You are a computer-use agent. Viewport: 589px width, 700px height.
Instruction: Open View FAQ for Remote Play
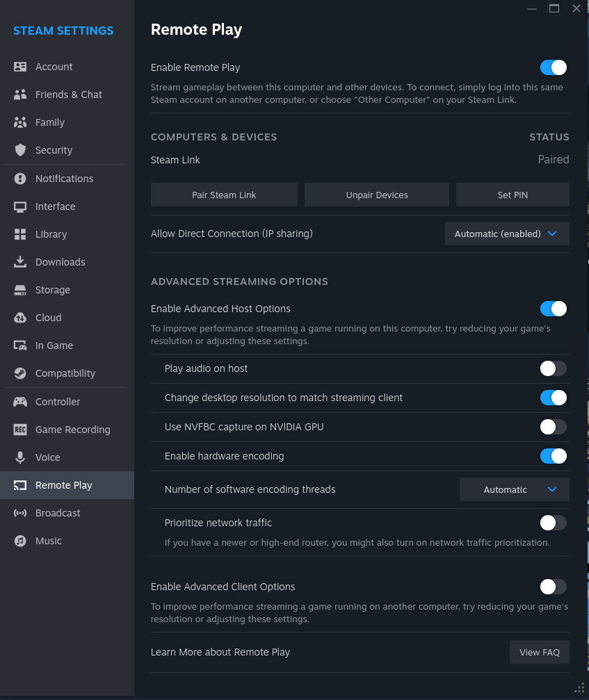click(x=540, y=652)
